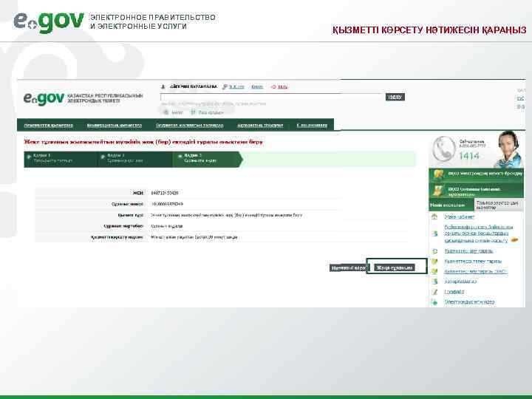Click the home icon beside 'Жеке кабинет'
Screen dimensions: 532x399
(x=434, y=216)
